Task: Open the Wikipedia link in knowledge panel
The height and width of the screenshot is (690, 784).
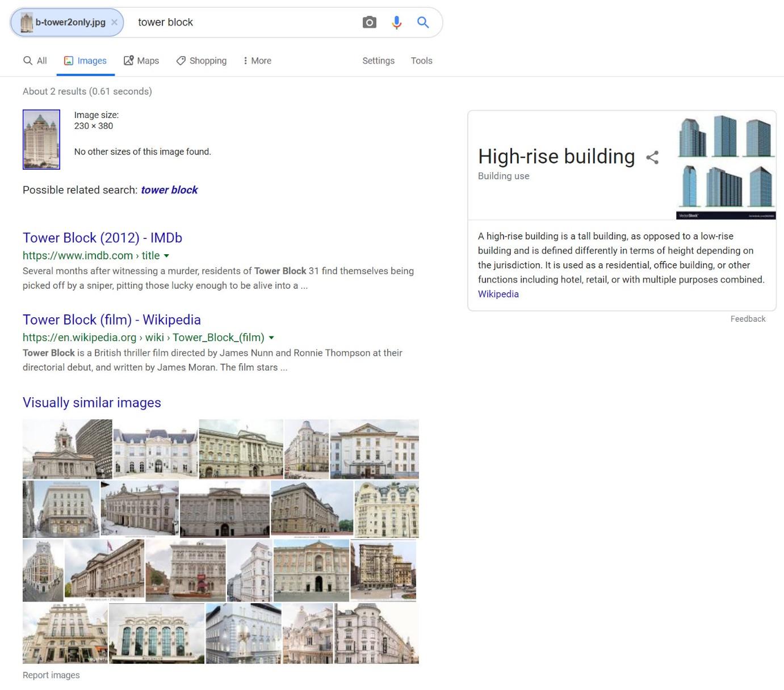Action: 498,294
